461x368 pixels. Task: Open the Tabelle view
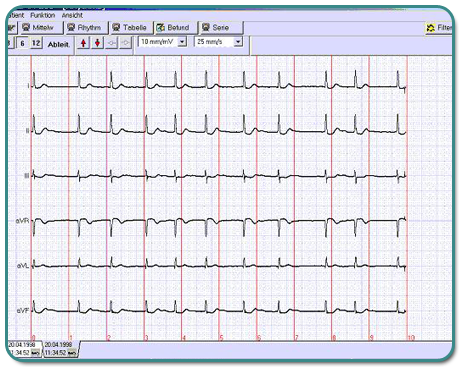[131, 28]
